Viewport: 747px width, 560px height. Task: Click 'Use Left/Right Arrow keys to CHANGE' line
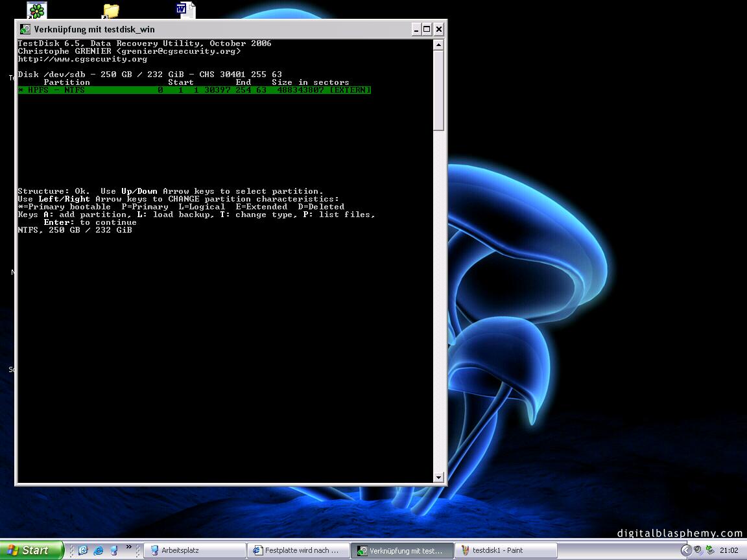[178, 199]
